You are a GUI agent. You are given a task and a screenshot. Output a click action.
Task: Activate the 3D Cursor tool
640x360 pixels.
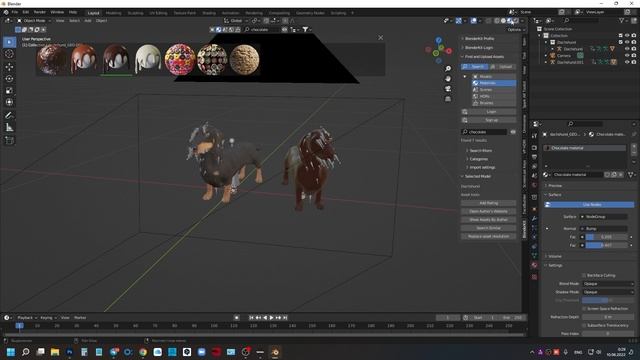point(9,54)
